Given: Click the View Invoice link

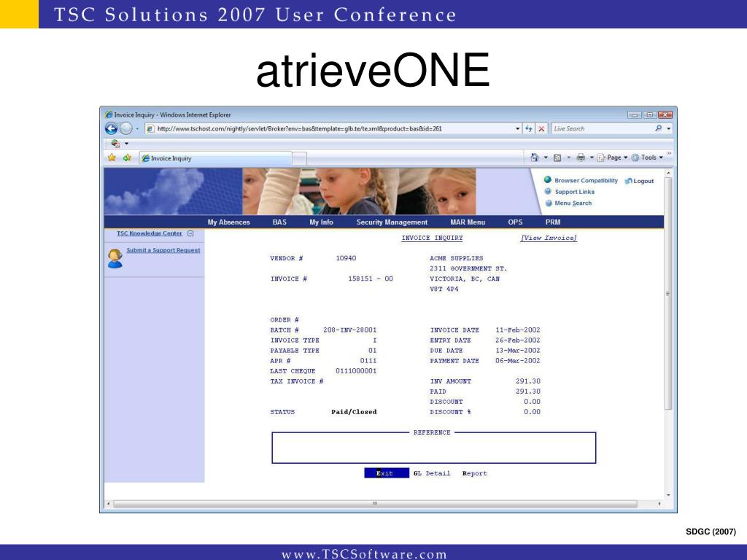Looking at the screenshot, I should click(549, 238).
